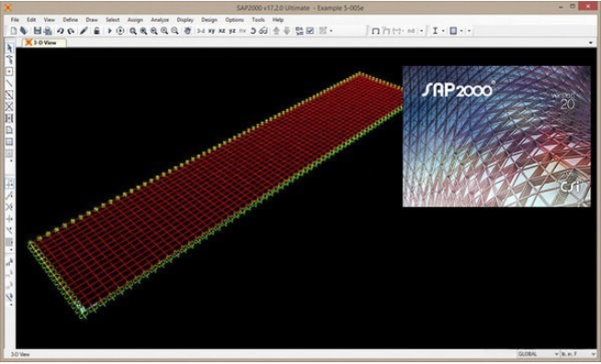The image size is (601, 364).
Task: Open the dropdown beside the I-section icon
Action: coord(443,31)
